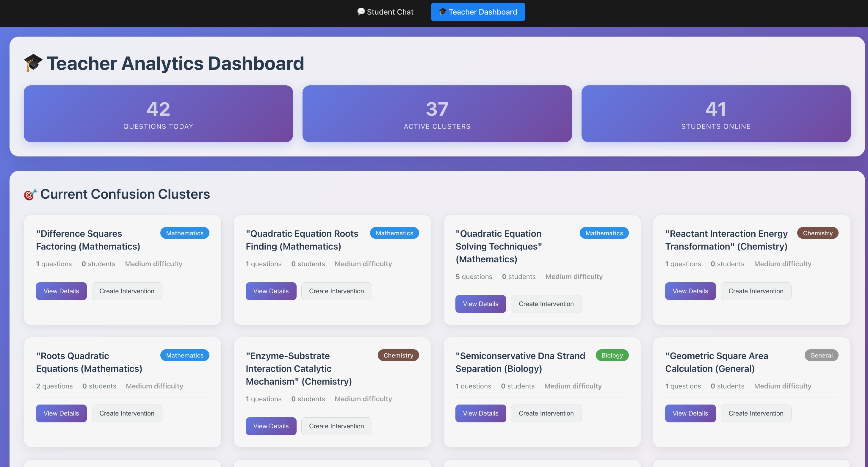The image size is (868, 467).
Task: Click Chemistry badge on Enzyme-Substrate card
Action: click(398, 355)
